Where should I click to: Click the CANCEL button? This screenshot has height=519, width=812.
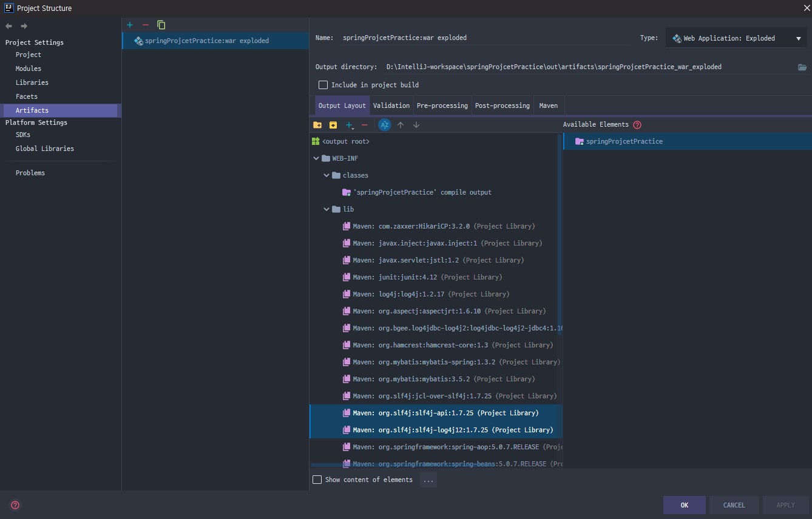pyautogui.click(x=734, y=505)
